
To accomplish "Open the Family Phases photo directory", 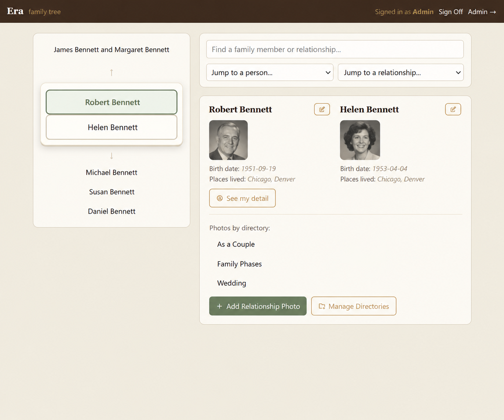I will tap(240, 264).
